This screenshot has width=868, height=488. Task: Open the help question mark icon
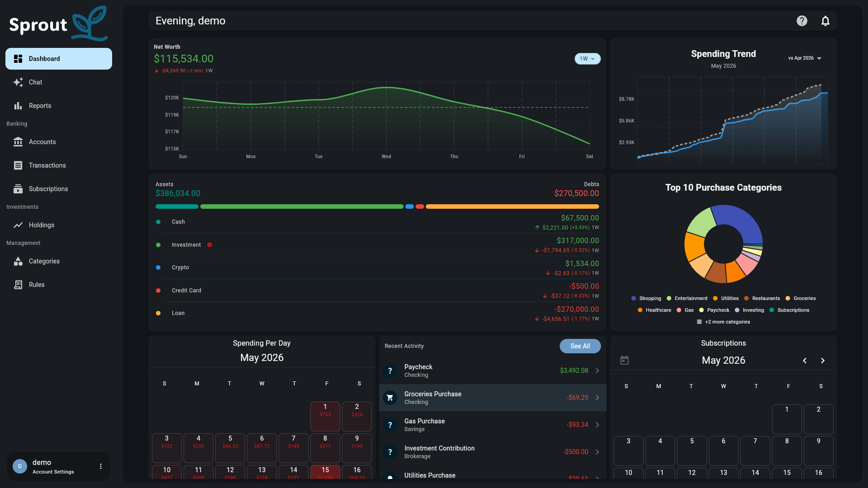[802, 21]
